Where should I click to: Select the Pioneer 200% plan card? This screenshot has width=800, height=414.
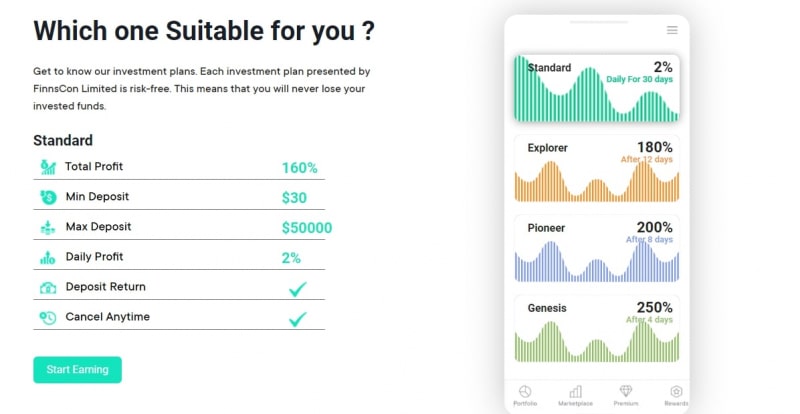[597, 249]
